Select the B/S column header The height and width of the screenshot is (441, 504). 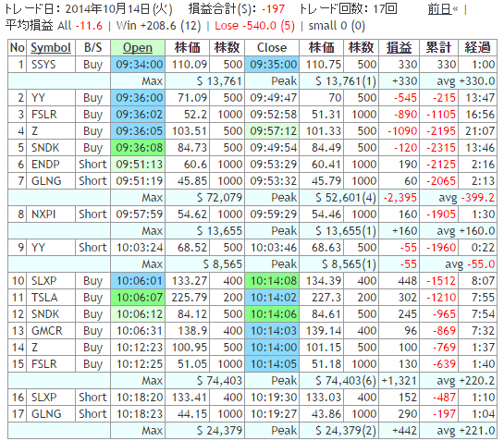click(x=92, y=47)
